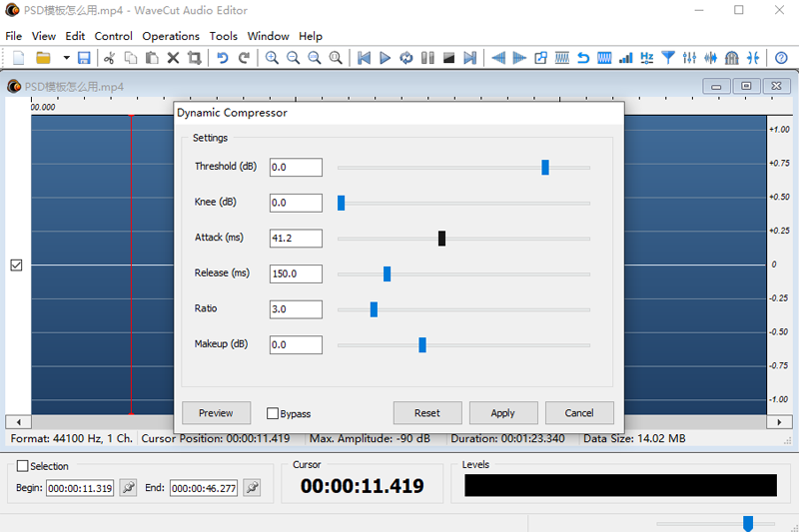The height and width of the screenshot is (532, 799).
Task: Click the Filter funnel icon
Action: tap(668, 58)
